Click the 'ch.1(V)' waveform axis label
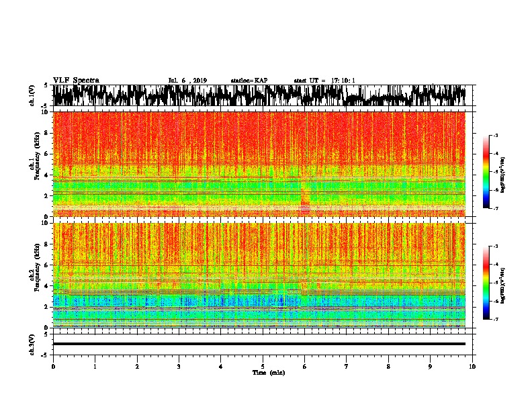Screen dimensions: 532x411 (x=32, y=95)
